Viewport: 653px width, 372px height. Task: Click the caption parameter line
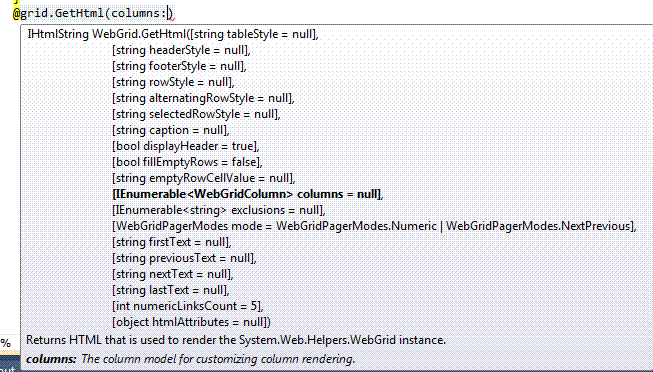point(171,130)
